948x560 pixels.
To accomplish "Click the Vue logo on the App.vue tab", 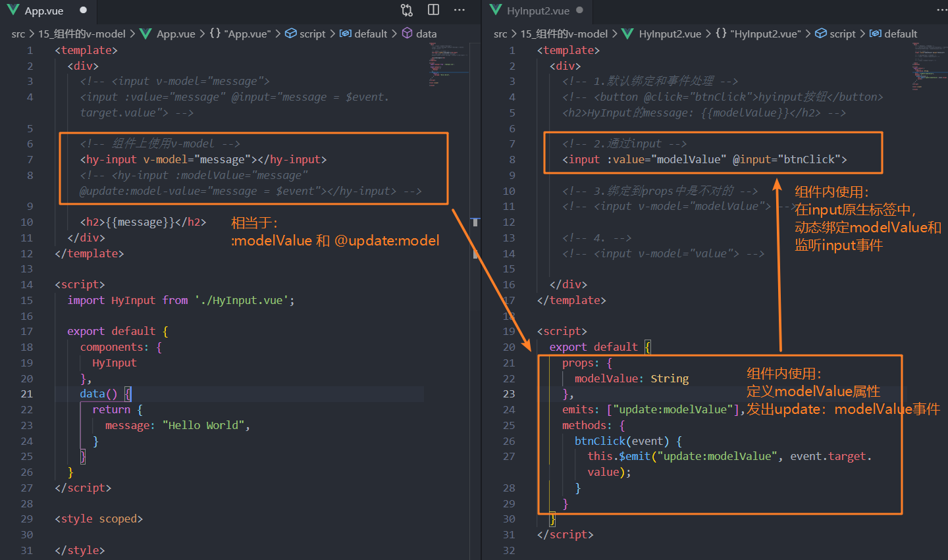I will 13,10.
